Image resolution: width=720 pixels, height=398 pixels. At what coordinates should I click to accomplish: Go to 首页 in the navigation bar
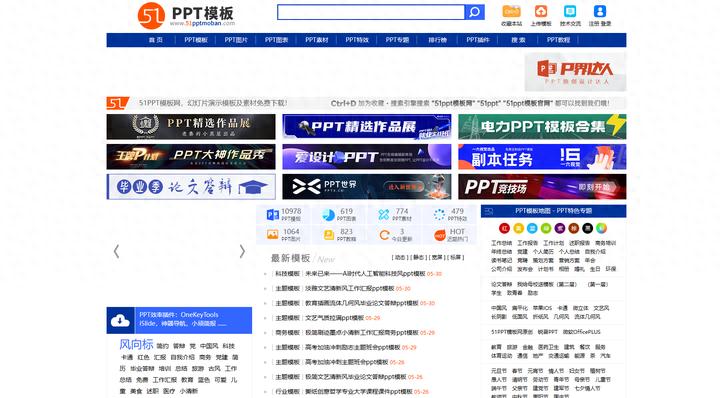pos(156,40)
